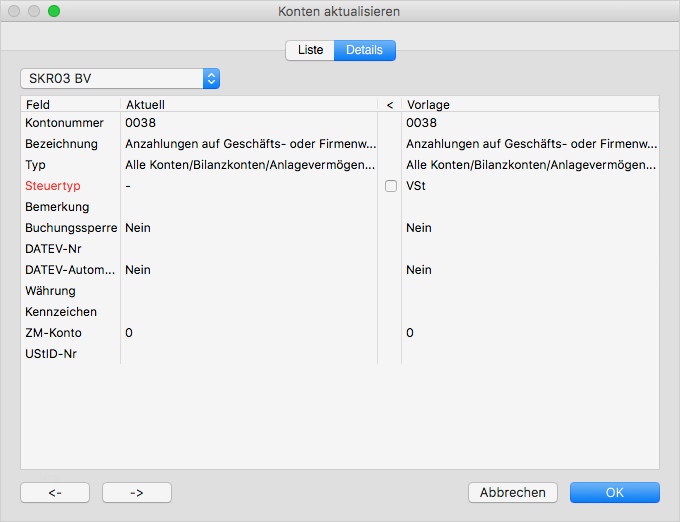Click the '<' column header
Image resolution: width=680 pixels, height=522 pixels.
point(390,104)
